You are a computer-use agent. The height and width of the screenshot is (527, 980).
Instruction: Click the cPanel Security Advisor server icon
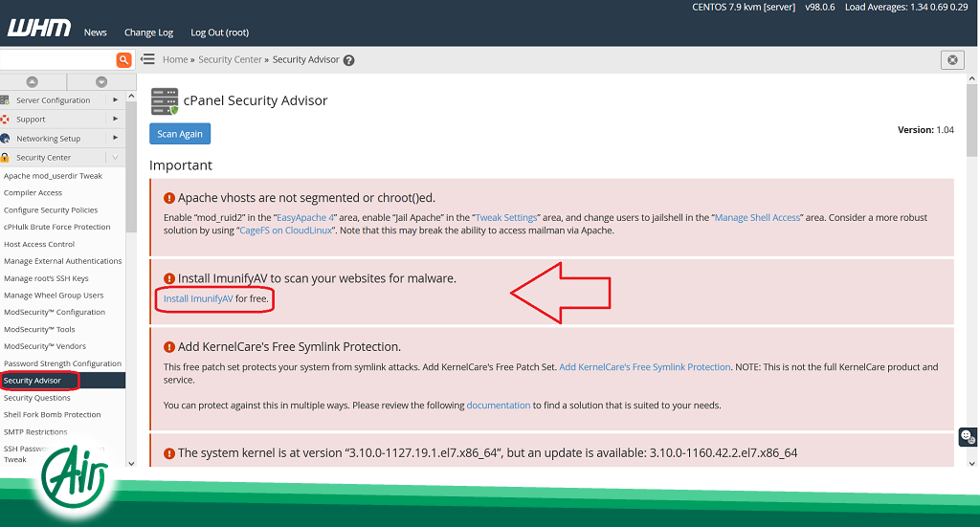pyautogui.click(x=165, y=101)
